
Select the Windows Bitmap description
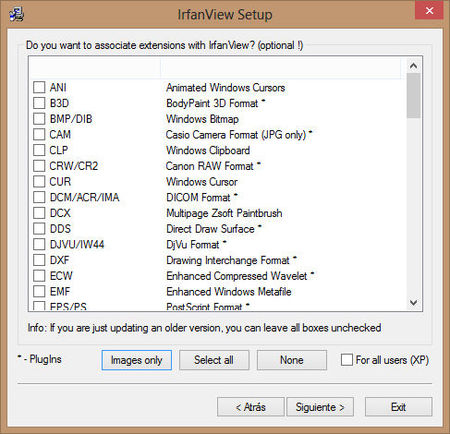(x=202, y=119)
